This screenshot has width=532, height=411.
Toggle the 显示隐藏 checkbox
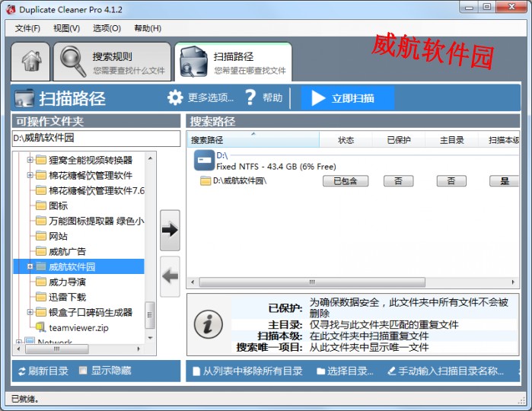click(83, 370)
